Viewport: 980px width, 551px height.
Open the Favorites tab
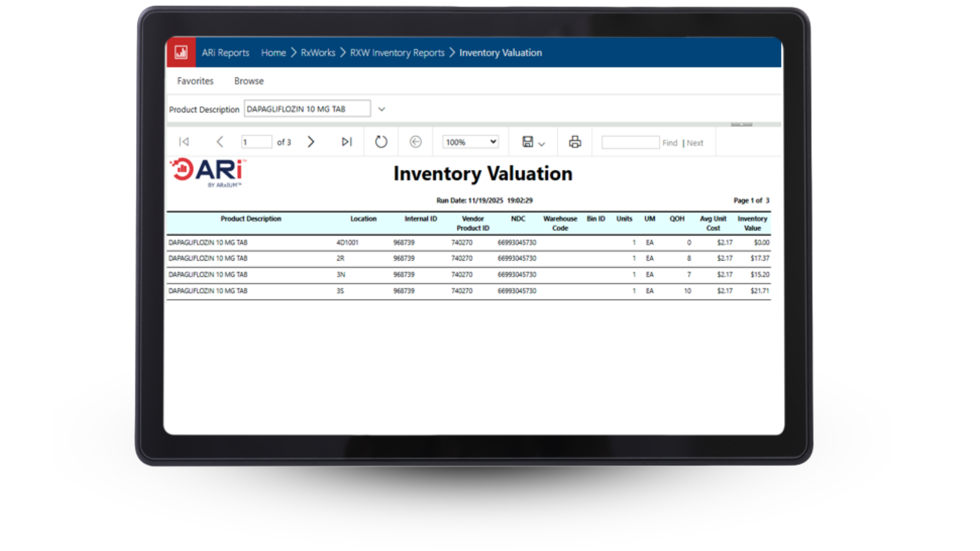pyautogui.click(x=195, y=81)
